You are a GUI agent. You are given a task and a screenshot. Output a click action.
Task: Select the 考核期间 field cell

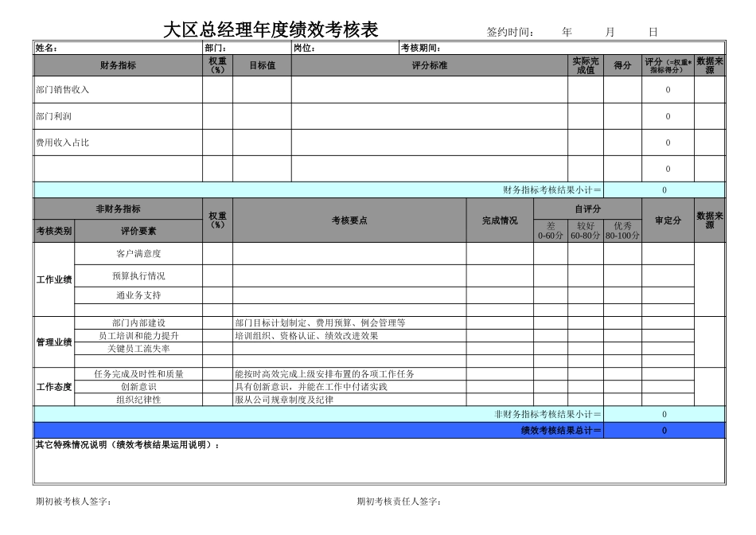[x=562, y=48]
